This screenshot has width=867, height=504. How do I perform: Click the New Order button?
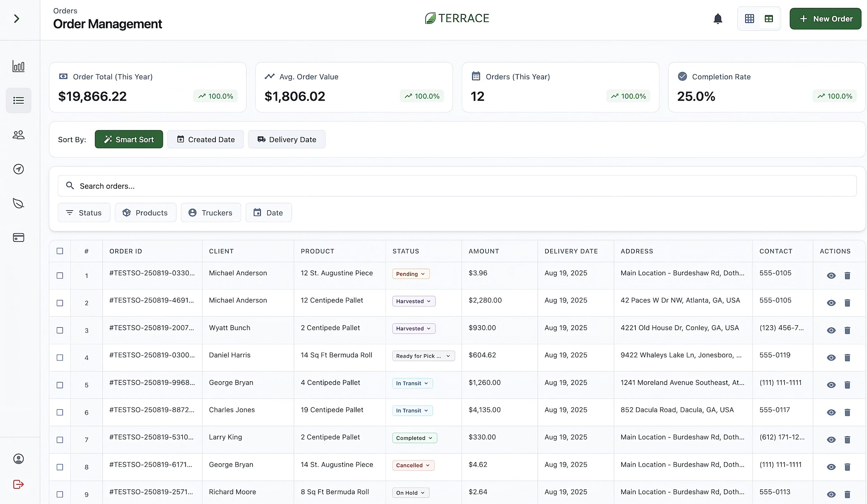click(x=825, y=19)
